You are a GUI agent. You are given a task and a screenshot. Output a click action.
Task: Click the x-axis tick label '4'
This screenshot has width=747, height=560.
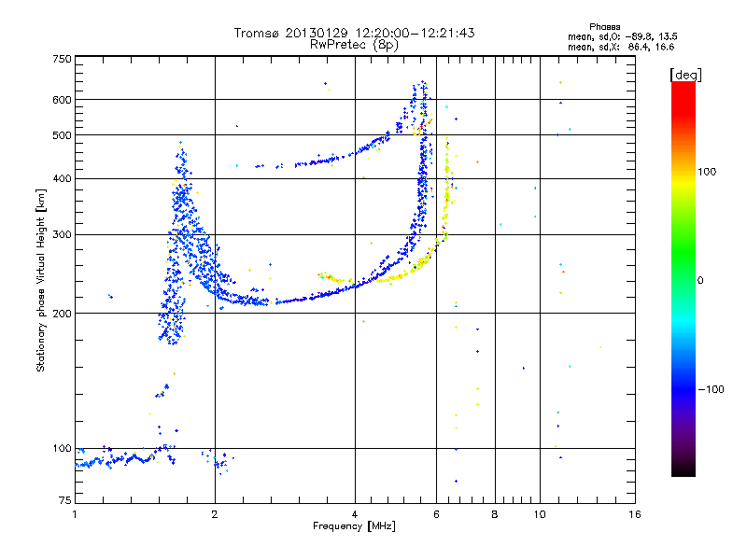point(355,514)
